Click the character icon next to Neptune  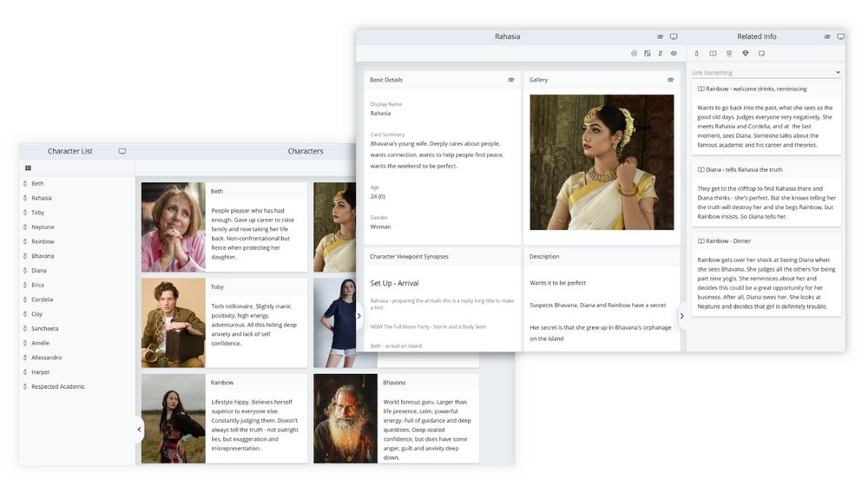(x=25, y=227)
